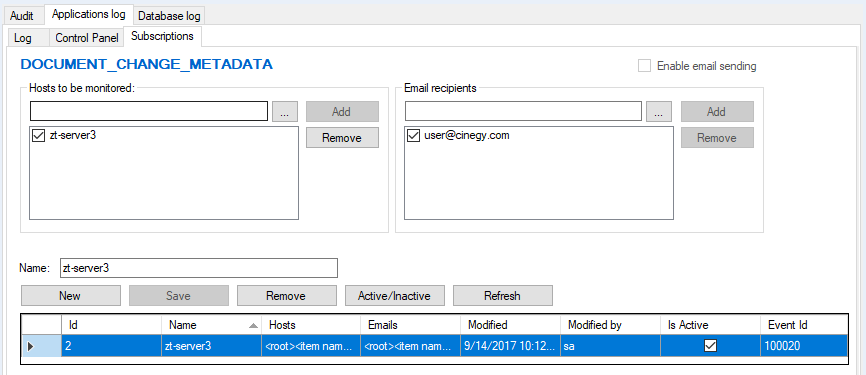Click Add under Hosts to be monitored
Viewport: 866px width, 375px height.
342,112
